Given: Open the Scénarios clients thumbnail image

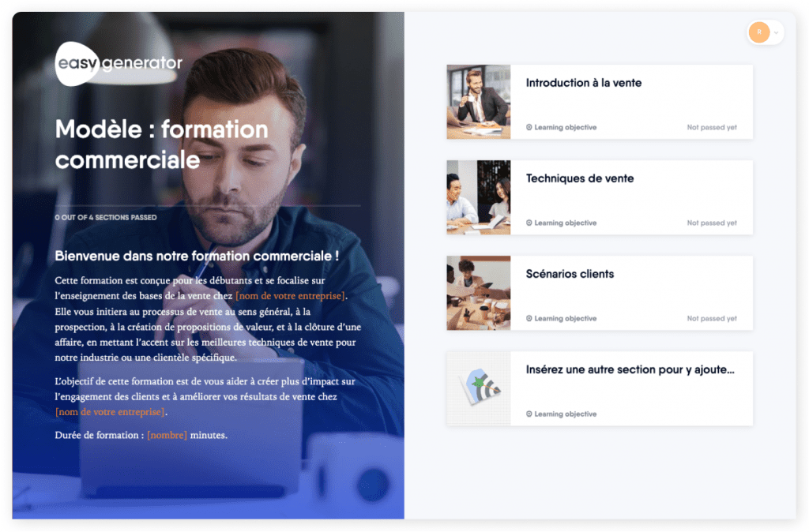Looking at the screenshot, I should point(478,293).
